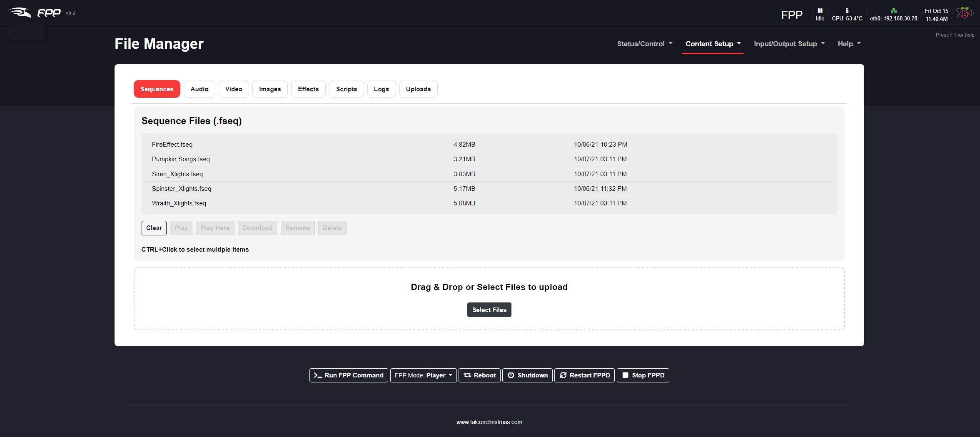Shut down the FPP device

[527, 375]
